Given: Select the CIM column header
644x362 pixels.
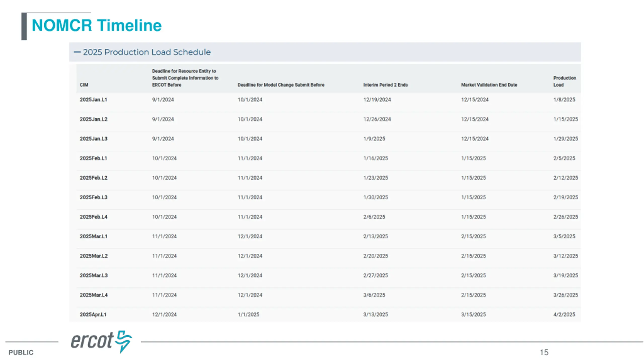Looking at the screenshot, I should 84,85.
